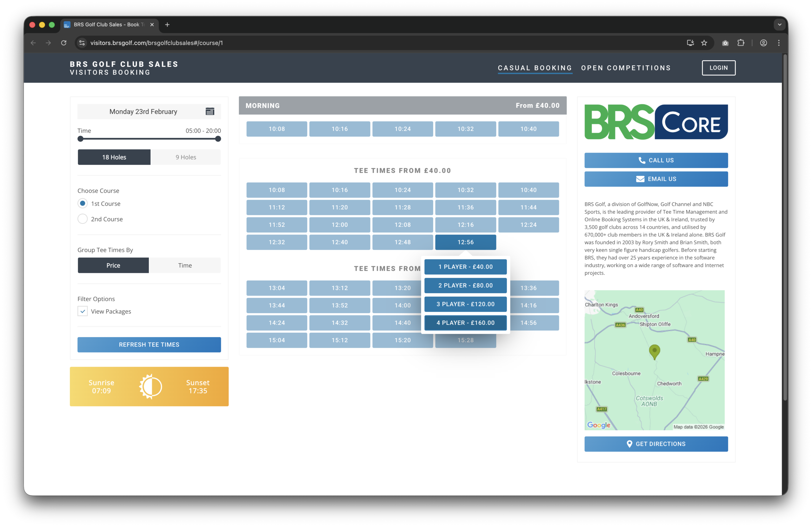This screenshot has width=812, height=527.
Task: Click the BRS Golf Club Sales site title
Action: (x=124, y=64)
